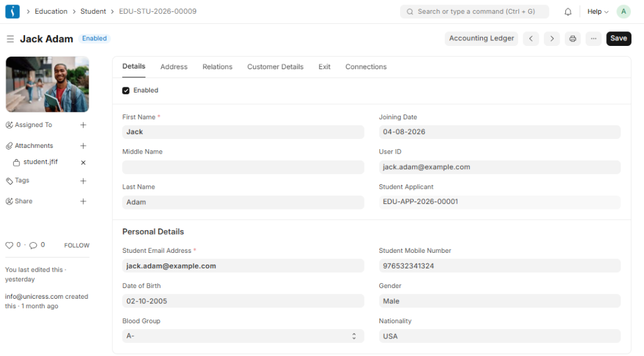This screenshot has width=644, height=356.
Task: Click the Personal Details section heading
Action: [x=153, y=231]
